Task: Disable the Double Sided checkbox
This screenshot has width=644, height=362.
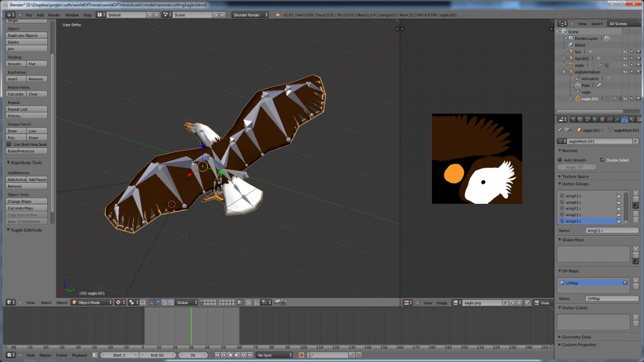Action: pos(602,160)
